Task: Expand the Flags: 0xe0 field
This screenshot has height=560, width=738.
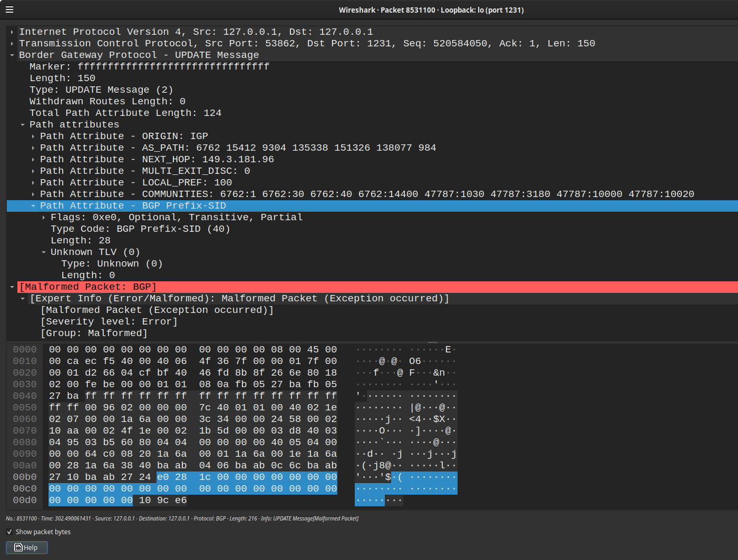Action: pyautogui.click(x=44, y=218)
